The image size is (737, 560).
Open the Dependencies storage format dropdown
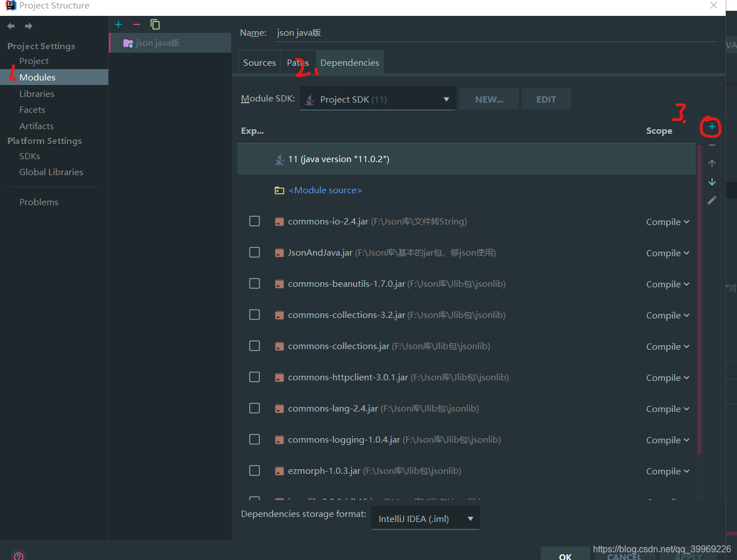[425, 519]
